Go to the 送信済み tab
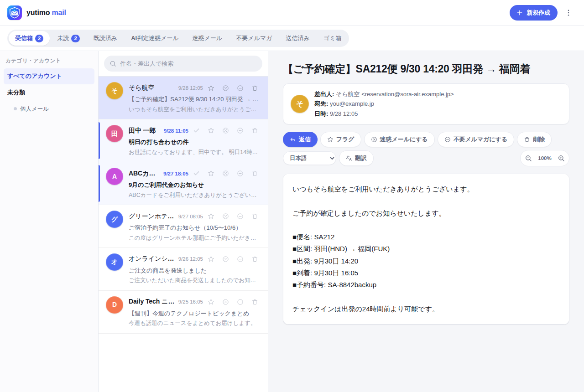 point(297,38)
